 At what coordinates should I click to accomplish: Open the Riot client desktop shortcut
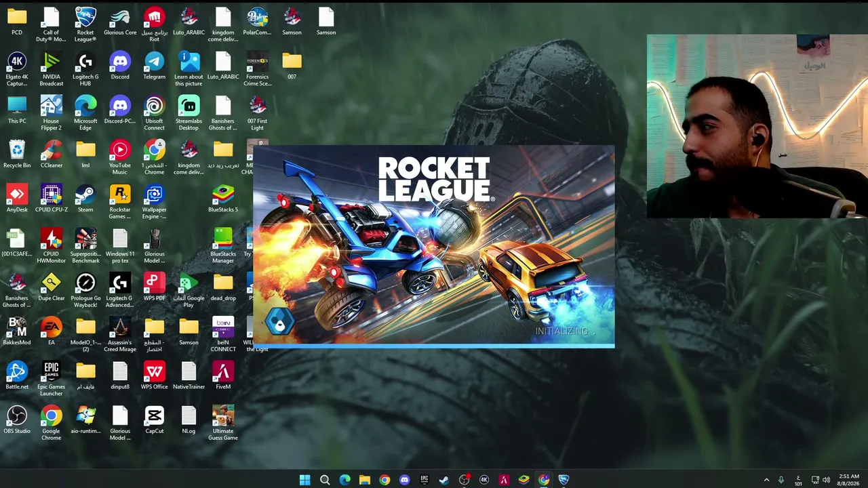154,24
